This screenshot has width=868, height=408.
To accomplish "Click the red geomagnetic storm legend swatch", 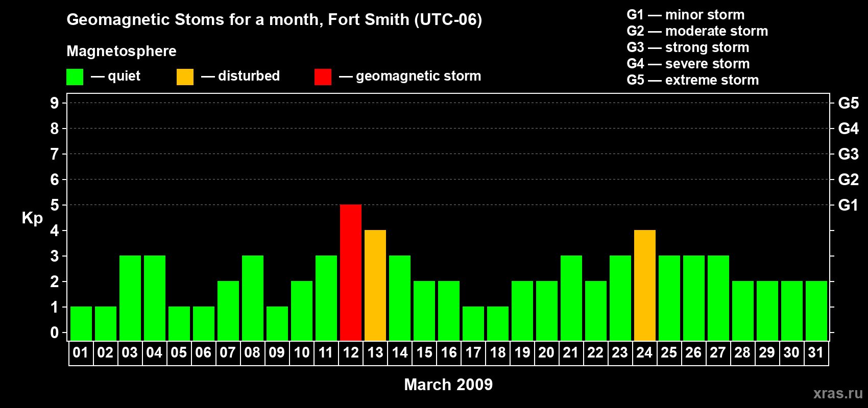I will pos(323,77).
